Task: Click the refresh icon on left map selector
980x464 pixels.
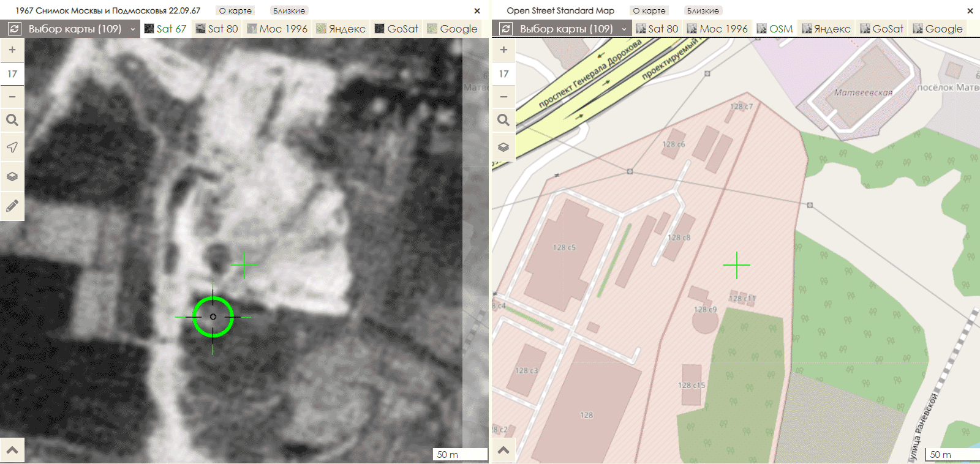Action: (15, 29)
